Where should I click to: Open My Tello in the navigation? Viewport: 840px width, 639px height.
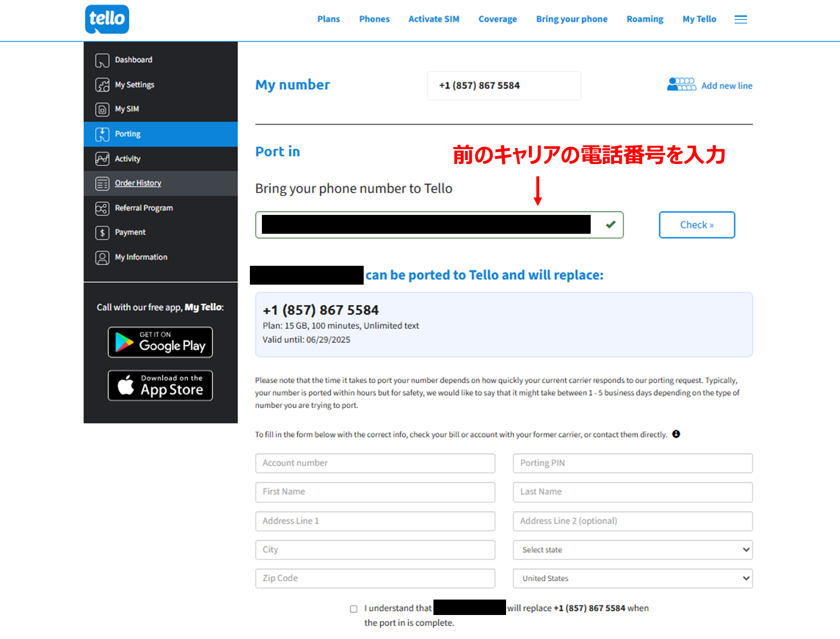pyautogui.click(x=699, y=19)
